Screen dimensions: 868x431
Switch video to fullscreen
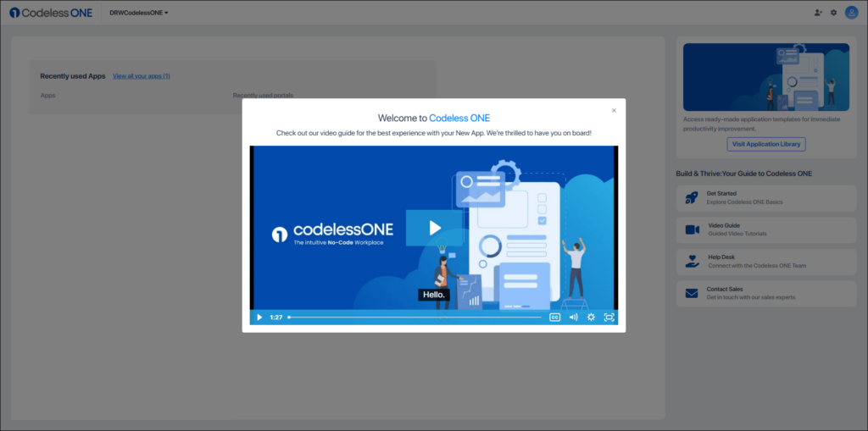pyautogui.click(x=609, y=317)
